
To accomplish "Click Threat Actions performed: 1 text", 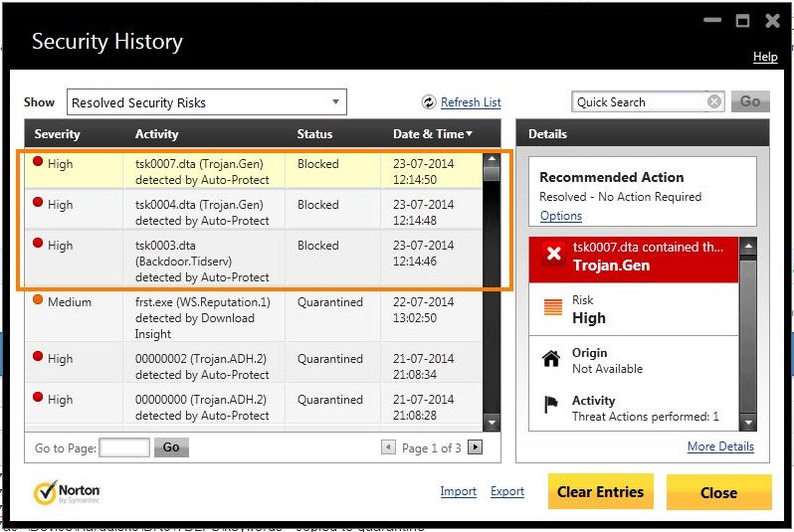I will pyautogui.click(x=645, y=417).
